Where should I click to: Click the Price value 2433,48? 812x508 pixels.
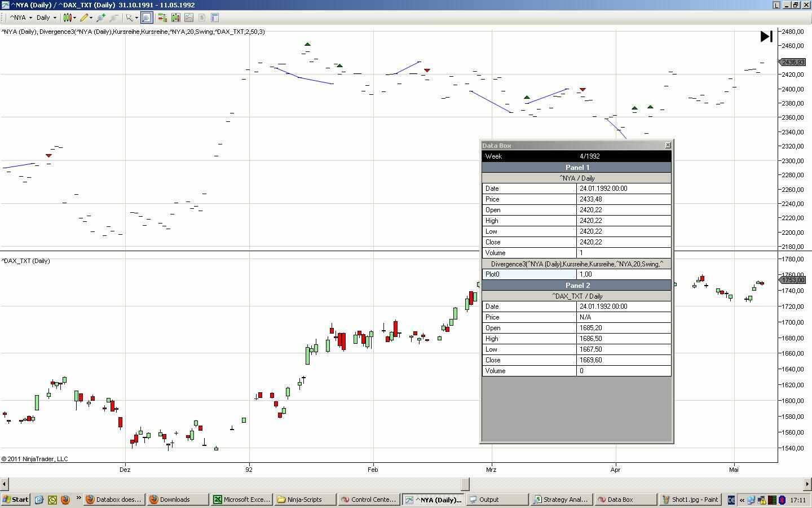pos(624,199)
